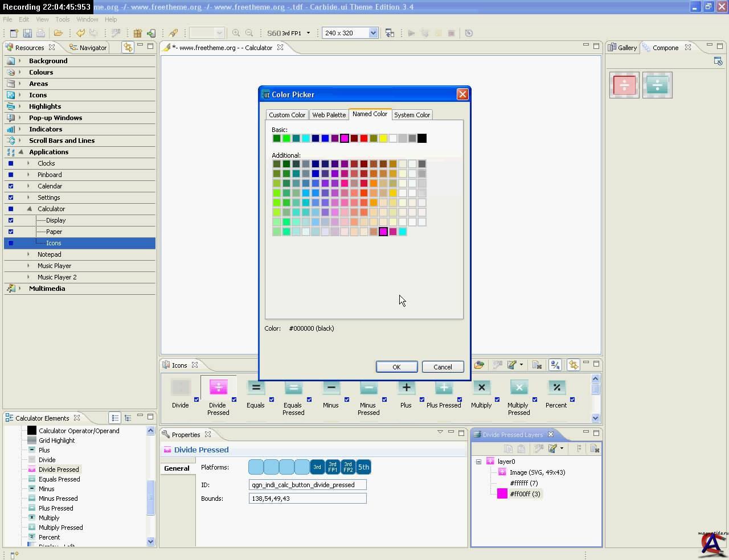This screenshot has height=560, width=729.
Task: Click the Percent icon thumbnail
Action: (556, 388)
